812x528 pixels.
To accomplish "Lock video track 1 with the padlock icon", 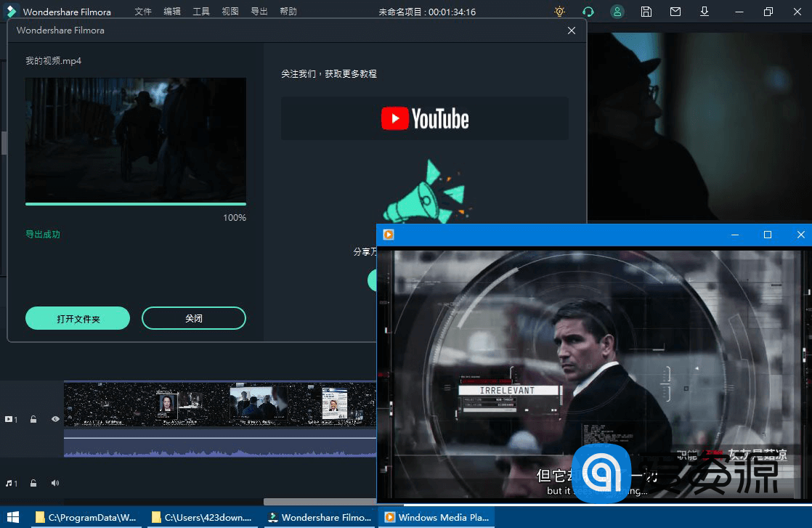I will click(33, 419).
